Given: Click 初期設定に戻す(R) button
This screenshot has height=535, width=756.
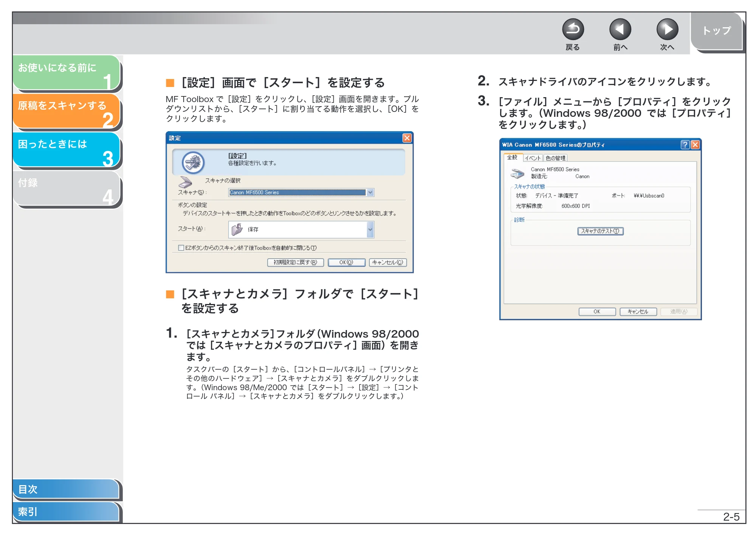Looking at the screenshot, I should pyautogui.click(x=296, y=262).
